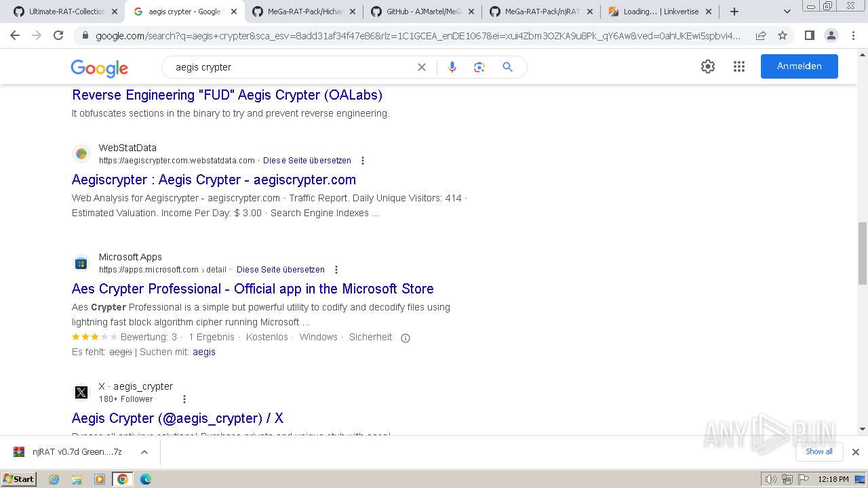Switch to the MeGa-RAT-Pack/njRAT tab
This screenshot has width=868, height=488.
pos(542,12)
